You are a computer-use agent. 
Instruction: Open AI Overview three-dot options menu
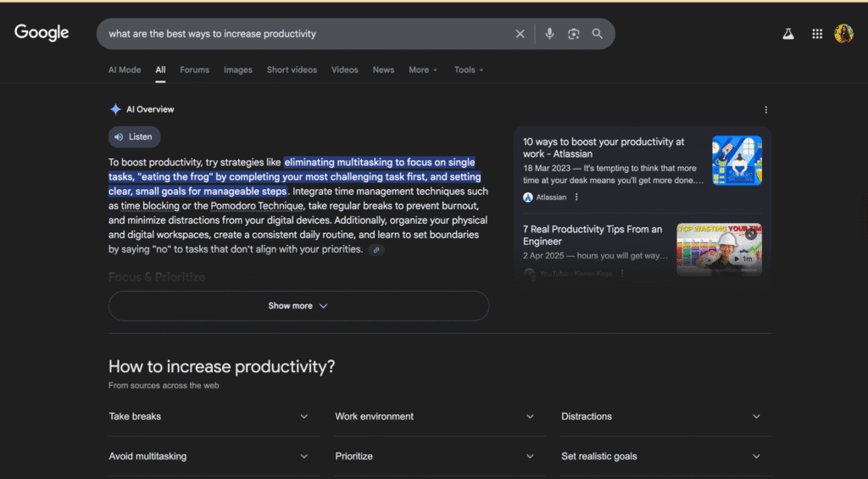765,110
